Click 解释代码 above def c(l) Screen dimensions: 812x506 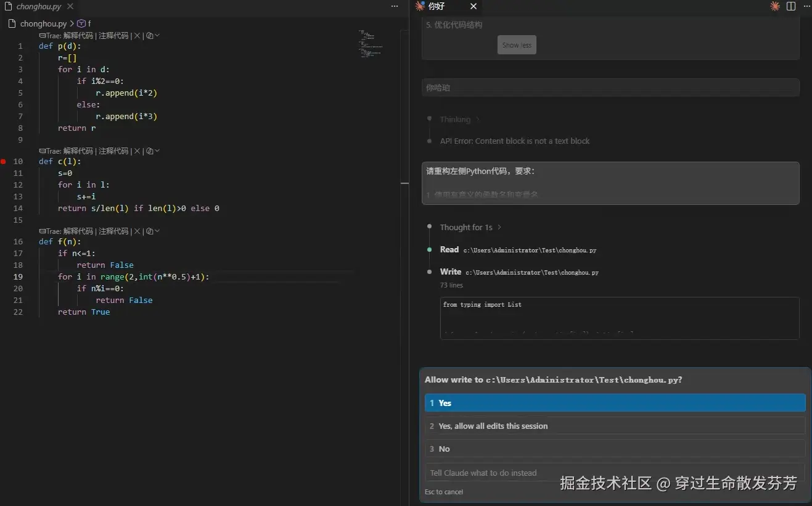tap(78, 151)
